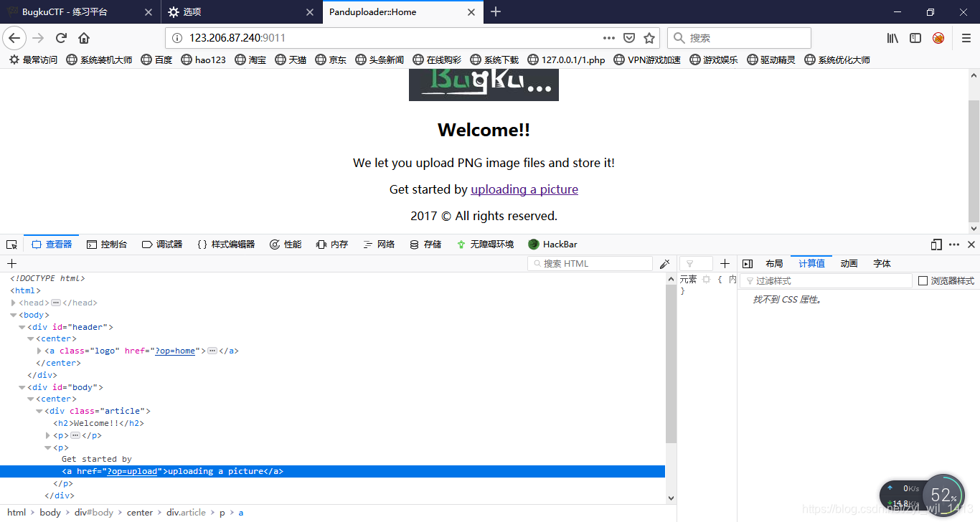
Task: Open devtools three-dot options menu
Action: [954, 245]
